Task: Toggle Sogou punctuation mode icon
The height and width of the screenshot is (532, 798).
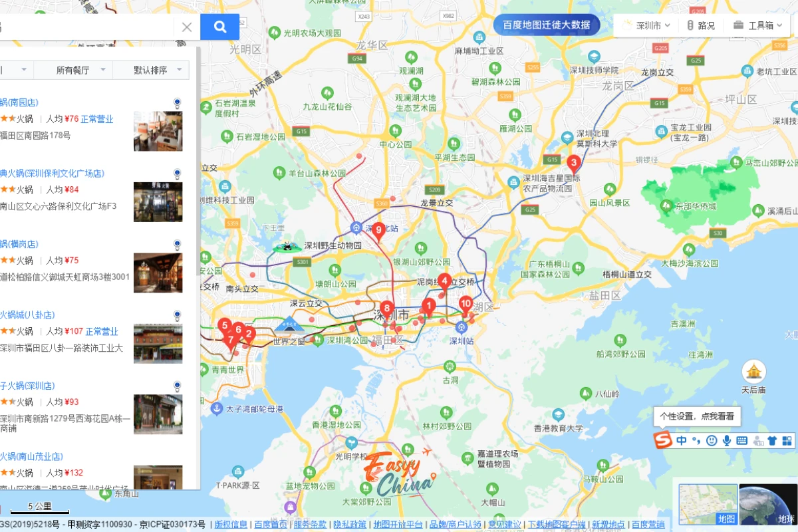Action: [x=696, y=441]
